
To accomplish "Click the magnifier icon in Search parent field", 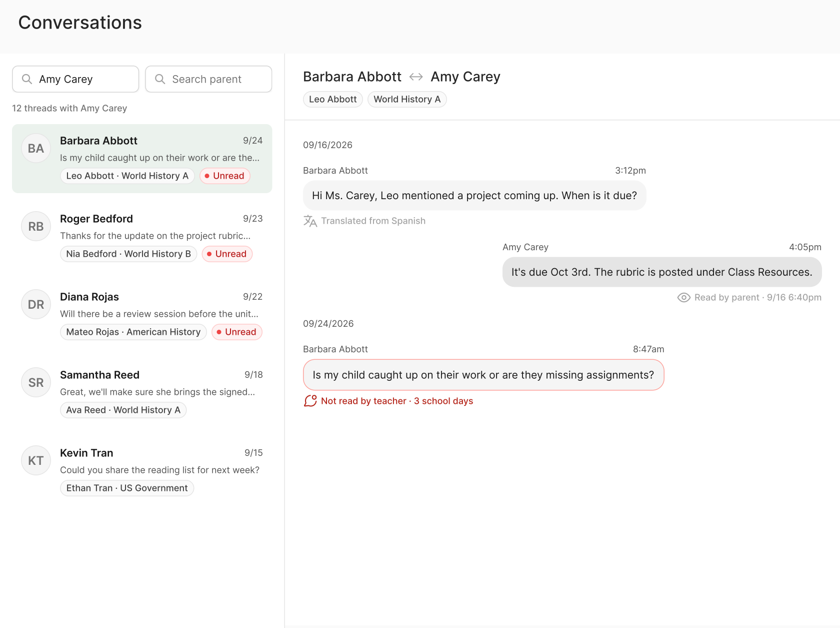I will click(160, 79).
